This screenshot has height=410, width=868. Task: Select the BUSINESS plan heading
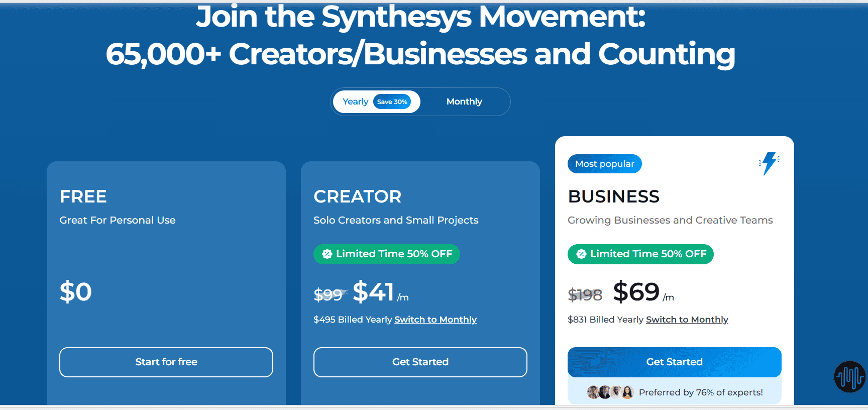[614, 196]
